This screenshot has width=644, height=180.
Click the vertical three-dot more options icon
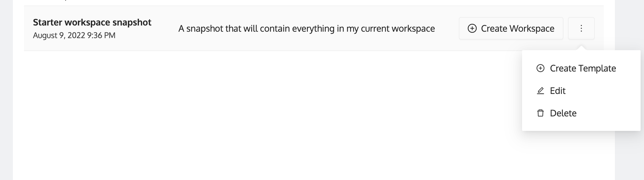(581, 28)
